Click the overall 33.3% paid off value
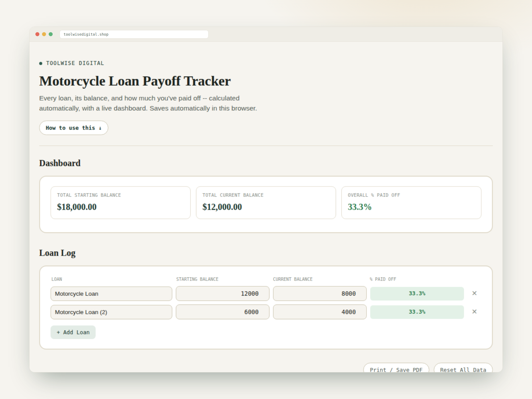The height and width of the screenshot is (399, 532). pyautogui.click(x=360, y=207)
